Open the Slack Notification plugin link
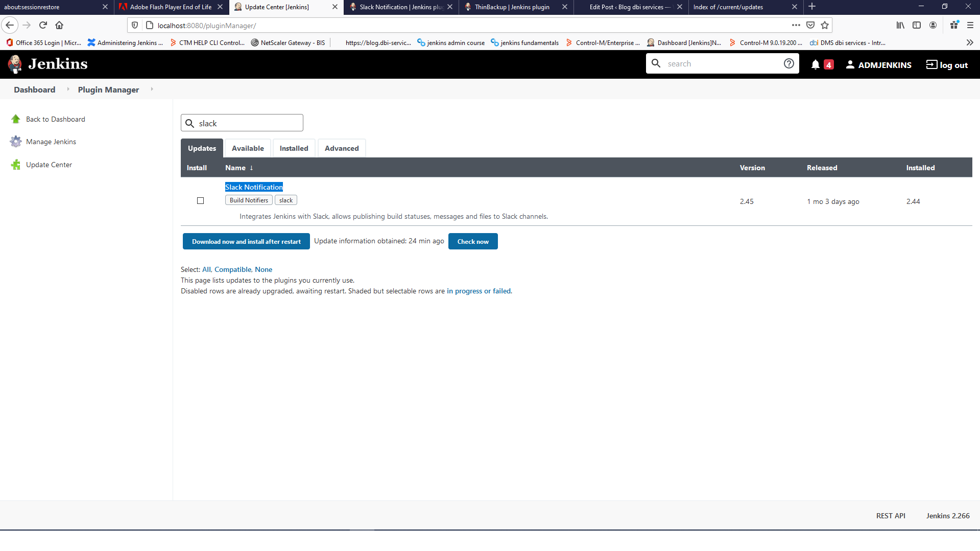Image resolution: width=980 pixels, height=551 pixels. (254, 187)
